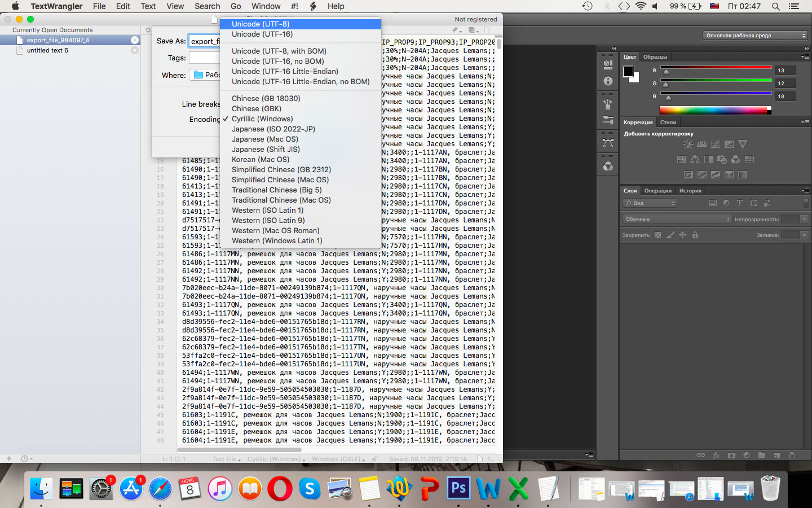The height and width of the screenshot is (508, 812).
Task: Open the Info panel icon in Photoshop
Action: [x=608, y=81]
